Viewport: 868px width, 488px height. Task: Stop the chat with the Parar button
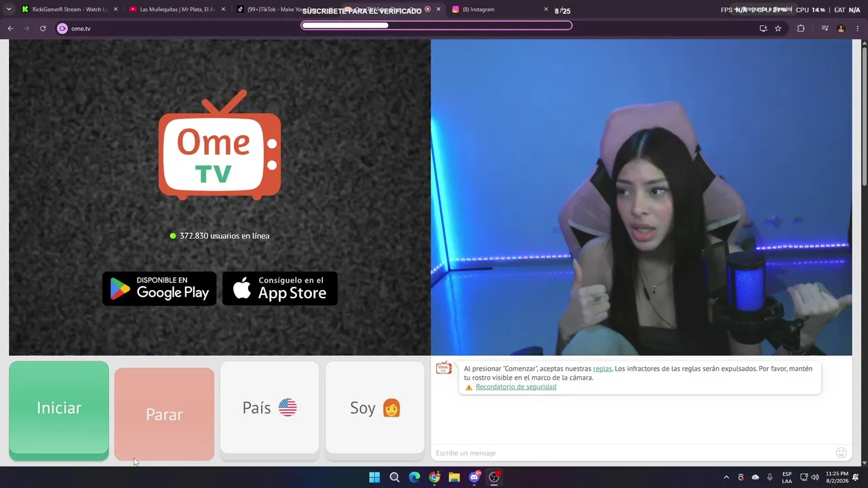164,414
